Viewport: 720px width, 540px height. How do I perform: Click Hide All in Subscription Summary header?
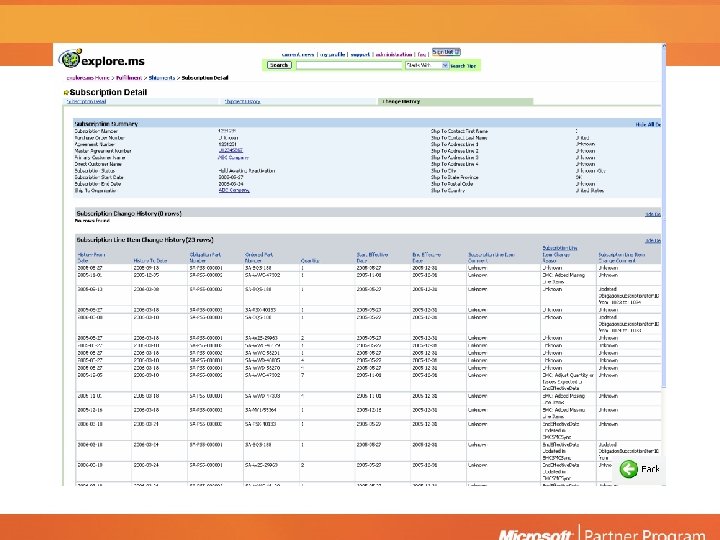point(648,124)
